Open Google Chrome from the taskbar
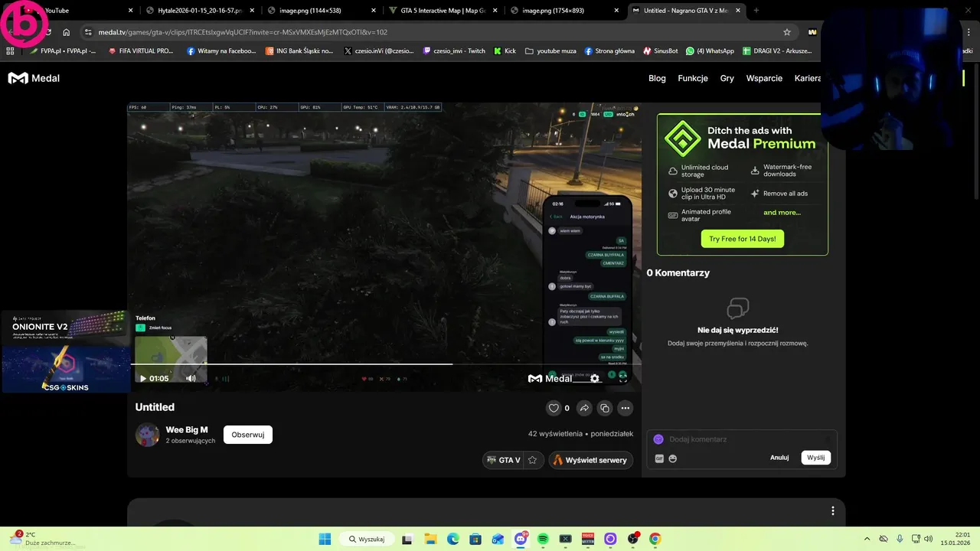The width and height of the screenshot is (980, 551). click(655, 539)
